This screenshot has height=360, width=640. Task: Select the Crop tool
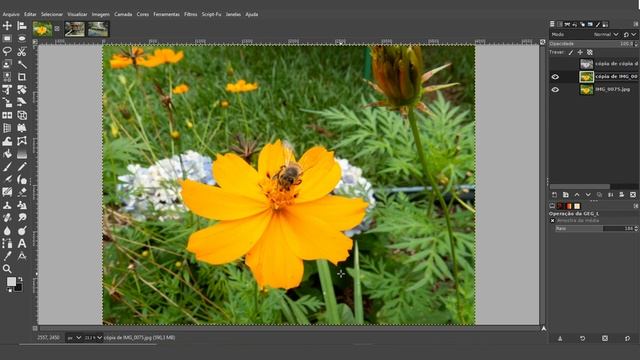point(22,77)
